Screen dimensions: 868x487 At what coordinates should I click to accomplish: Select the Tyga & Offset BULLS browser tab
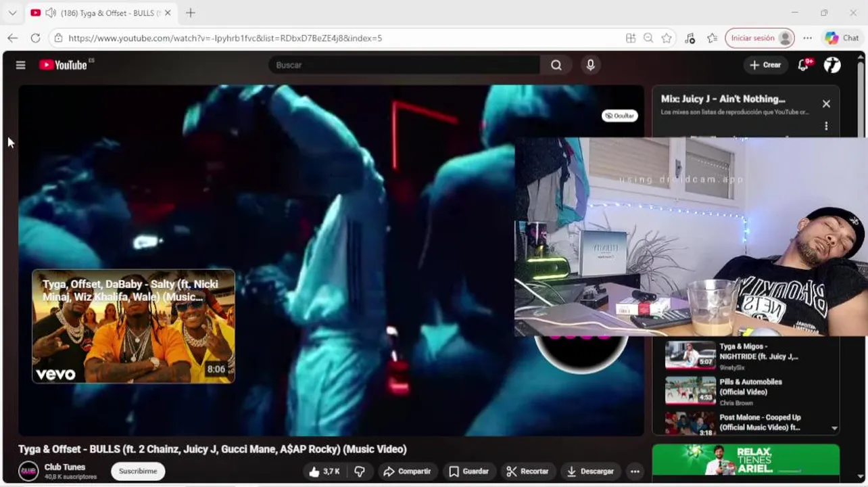pos(100,13)
